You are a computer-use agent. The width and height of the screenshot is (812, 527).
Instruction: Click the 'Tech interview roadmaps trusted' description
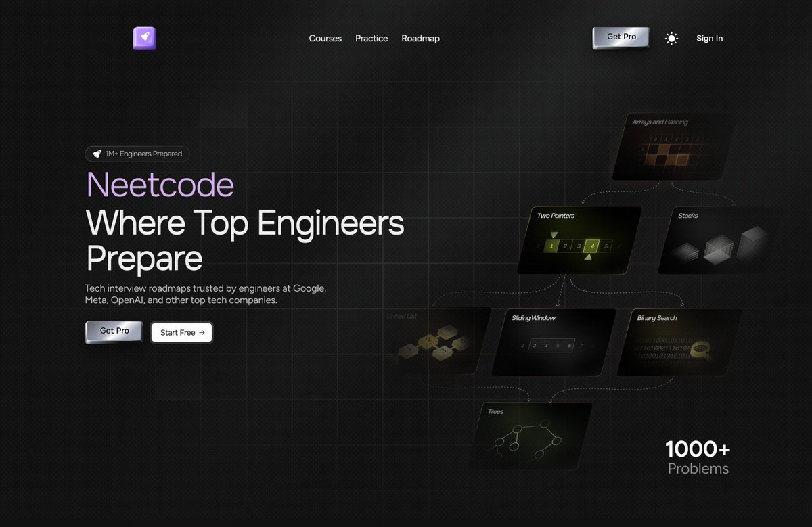(206, 294)
